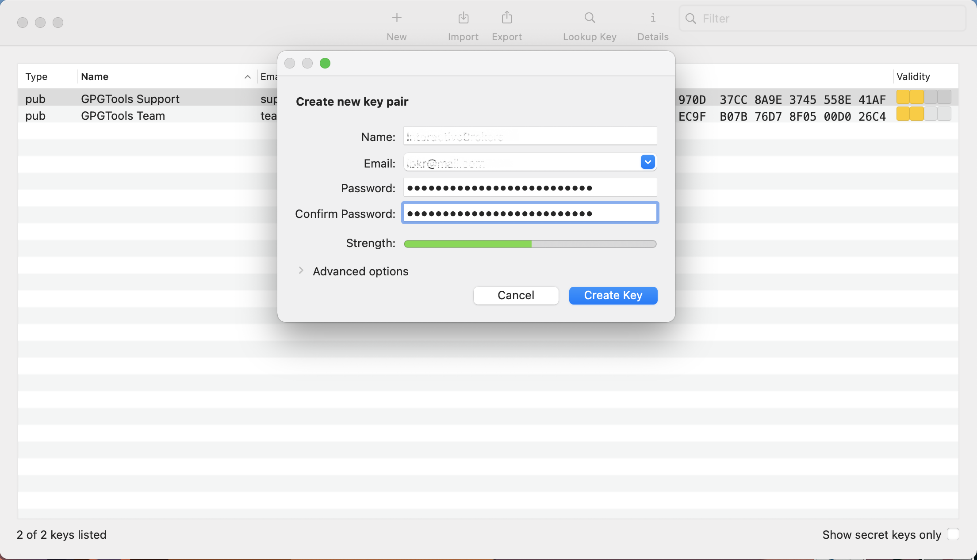Click the '2 of 2 keys listed' status

(x=61, y=535)
